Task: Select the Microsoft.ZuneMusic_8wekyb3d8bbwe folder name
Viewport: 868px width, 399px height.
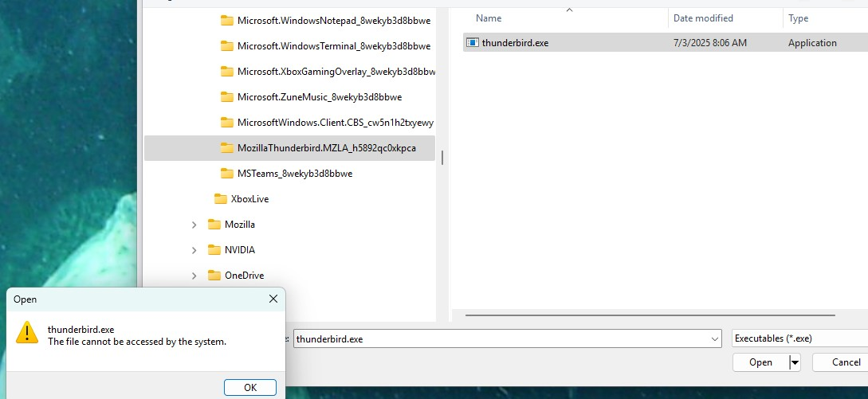Action: click(x=320, y=97)
